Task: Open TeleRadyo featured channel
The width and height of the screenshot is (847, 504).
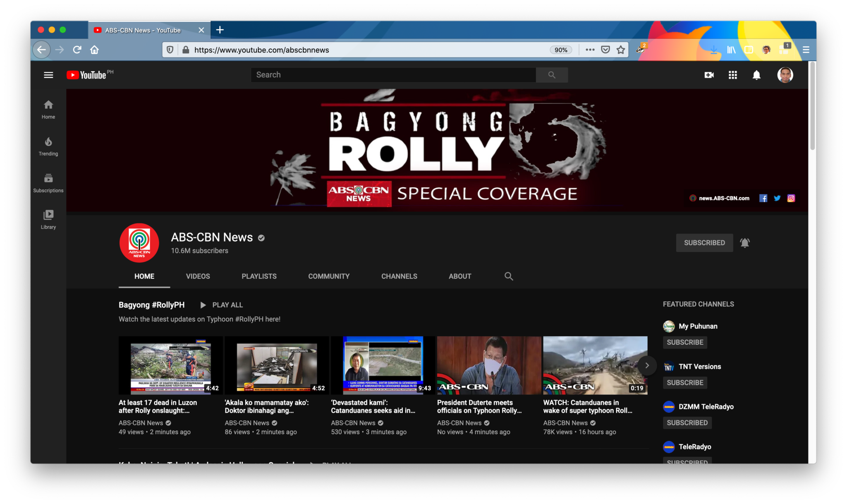Action: (687, 447)
